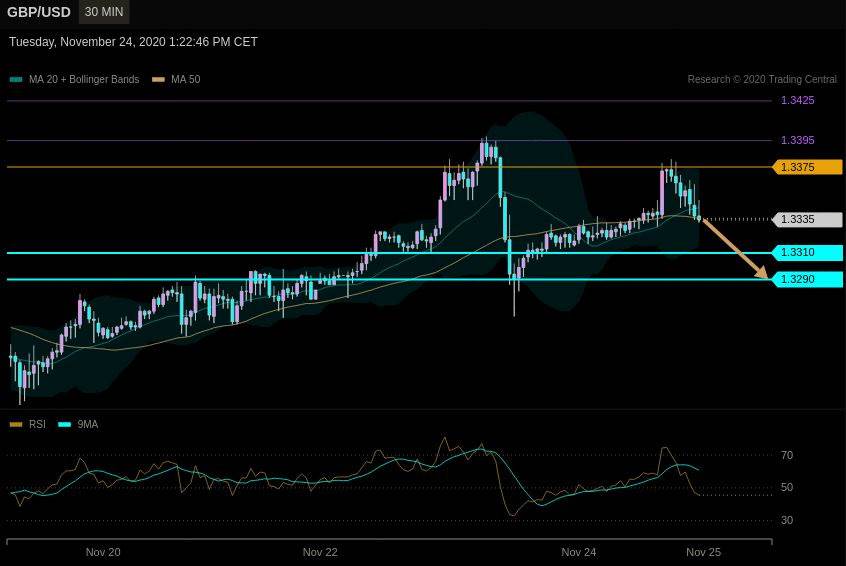Click the 1.3425 resistance level label
This screenshot has width=846, height=566.
point(797,100)
